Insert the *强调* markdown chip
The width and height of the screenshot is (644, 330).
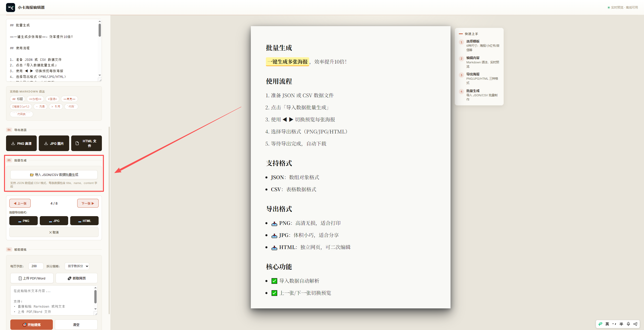pos(52,99)
